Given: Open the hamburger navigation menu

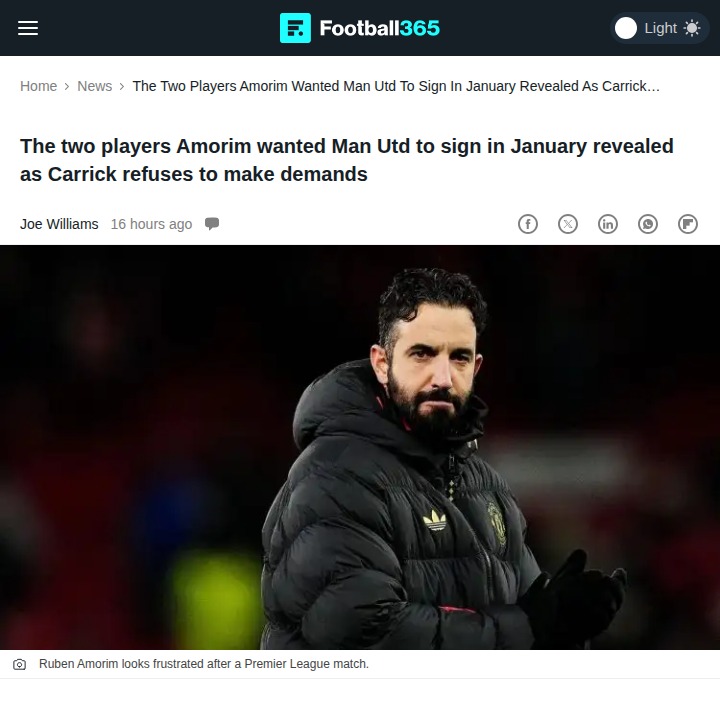Looking at the screenshot, I should click(28, 28).
